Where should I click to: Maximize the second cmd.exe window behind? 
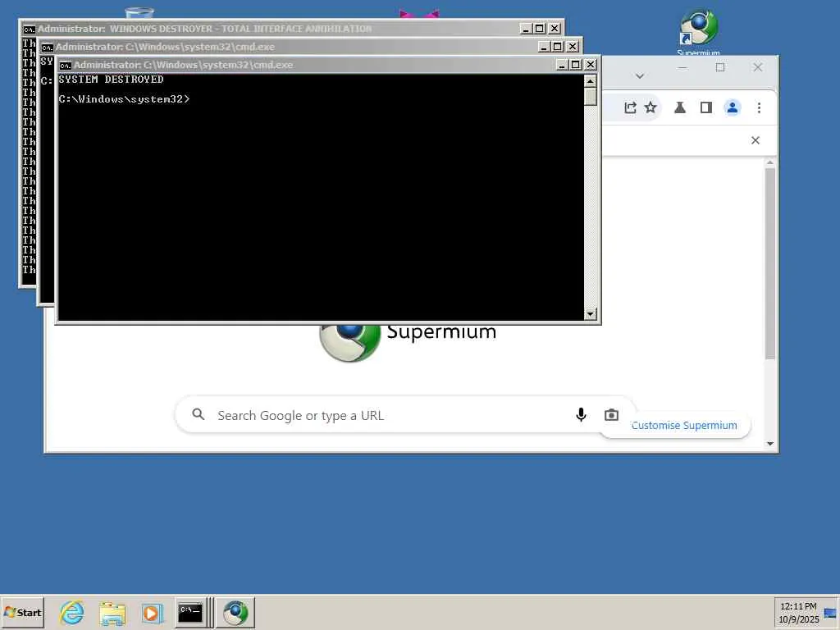[x=558, y=47]
